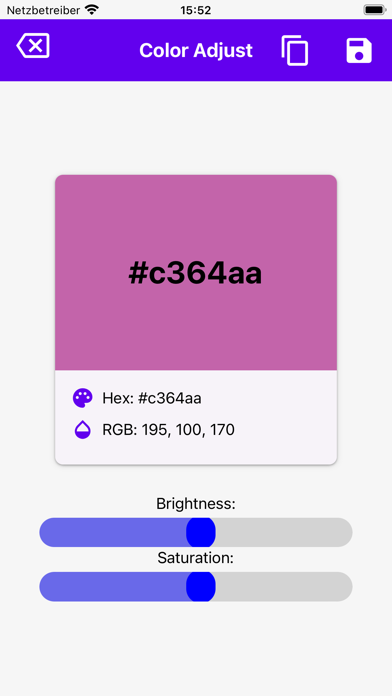Set Saturation slider to its gray right track
Screen dimensions: 392x696
tap(284, 587)
